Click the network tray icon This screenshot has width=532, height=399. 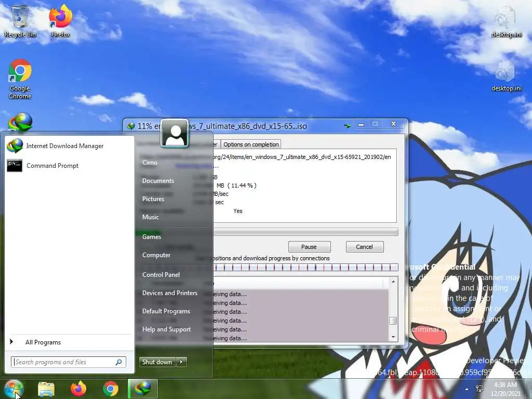tap(480, 389)
